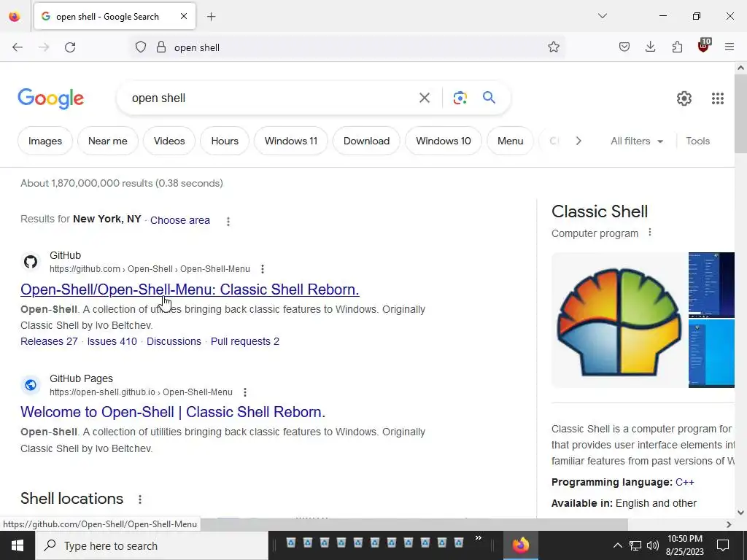This screenshot has height=560, width=747.
Task: Select the Hours filter chip
Action: click(225, 141)
